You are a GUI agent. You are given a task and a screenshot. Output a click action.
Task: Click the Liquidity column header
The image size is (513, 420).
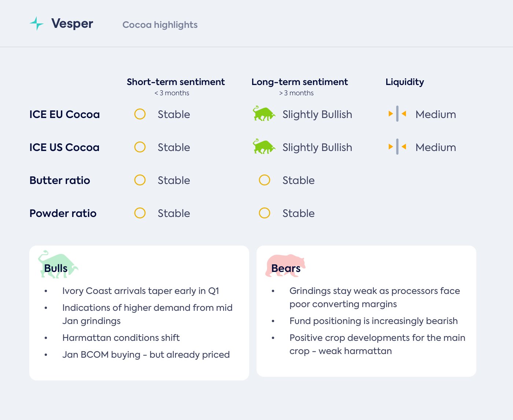tap(405, 82)
